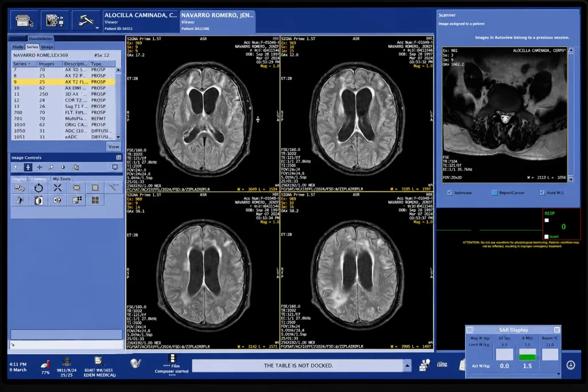Click the rotate circular arrow tool

point(38,188)
